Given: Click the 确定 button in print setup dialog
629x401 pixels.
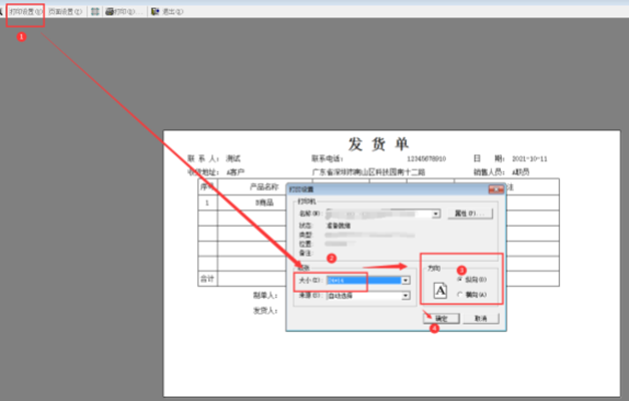Looking at the screenshot, I should pos(441,318).
